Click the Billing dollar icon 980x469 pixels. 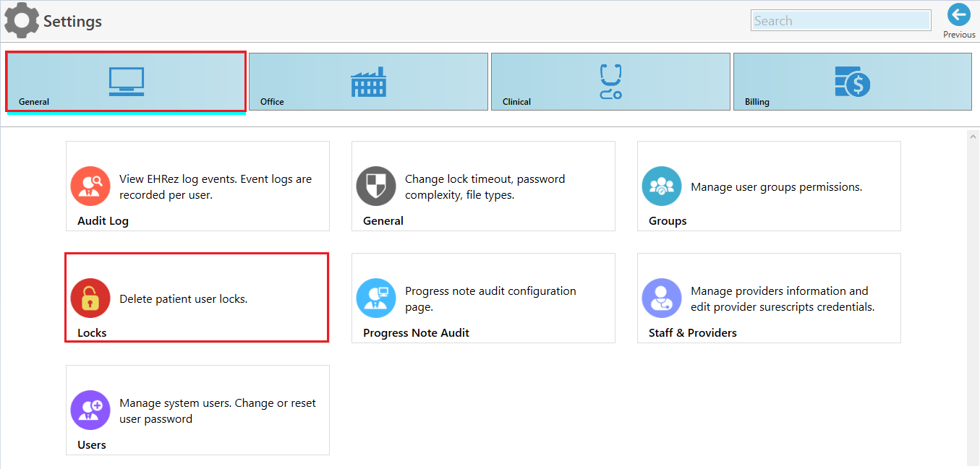point(853,82)
